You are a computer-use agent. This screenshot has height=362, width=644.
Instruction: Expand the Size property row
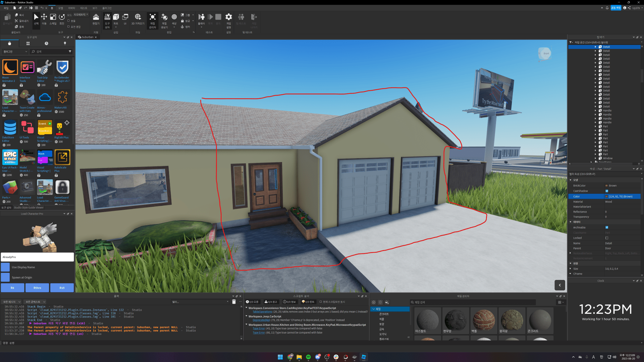tap(571, 269)
